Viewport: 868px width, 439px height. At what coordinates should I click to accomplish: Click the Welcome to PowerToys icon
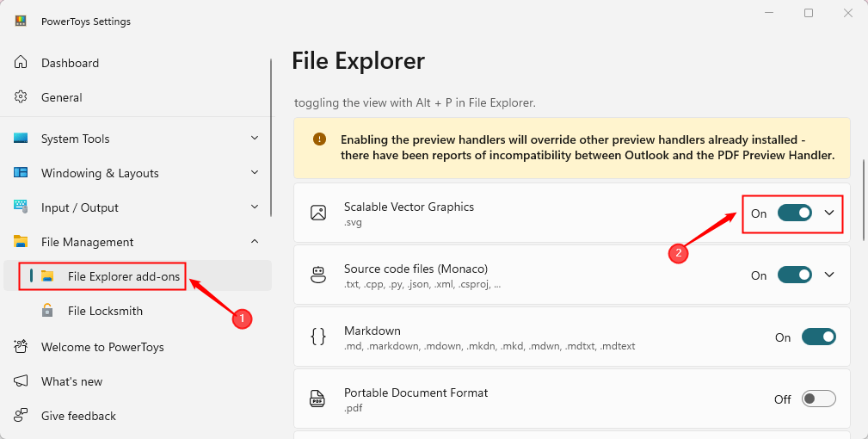(x=21, y=347)
